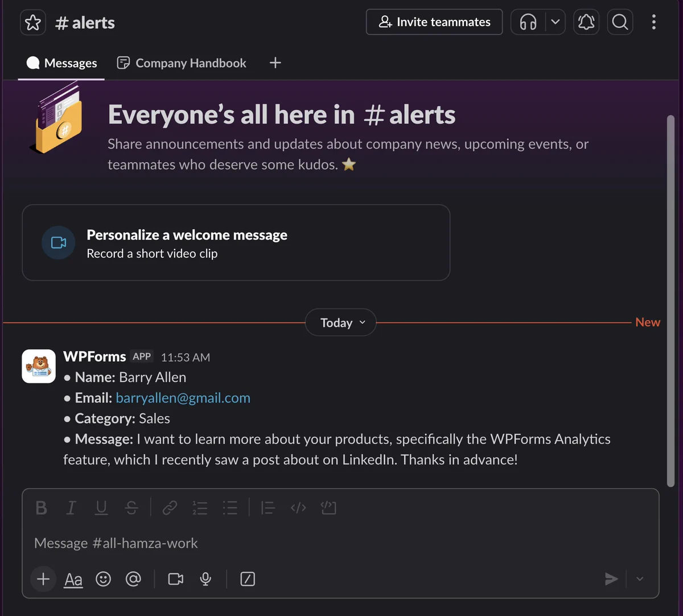Open attachments plus button in composer
The image size is (683, 616).
pyautogui.click(x=43, y=579)
